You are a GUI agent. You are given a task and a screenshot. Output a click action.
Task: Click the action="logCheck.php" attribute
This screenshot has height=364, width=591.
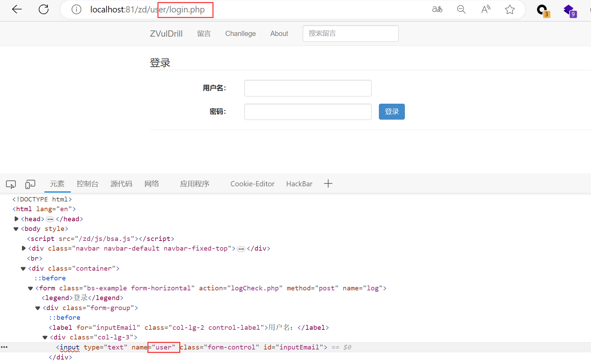[241, 288]
